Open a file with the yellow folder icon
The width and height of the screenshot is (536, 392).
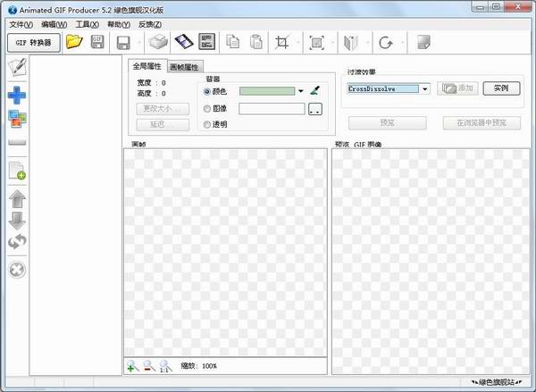pos(74,42)
